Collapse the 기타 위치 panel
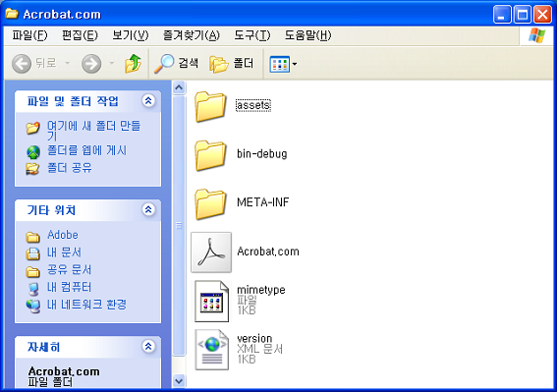This screenshot has width=557, height=392. (148, 209)
